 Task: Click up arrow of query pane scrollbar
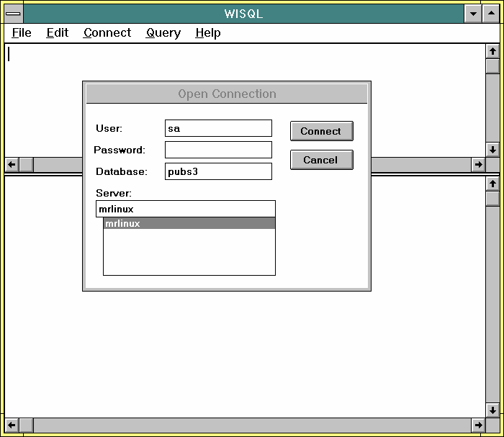(x=492, y=51)
